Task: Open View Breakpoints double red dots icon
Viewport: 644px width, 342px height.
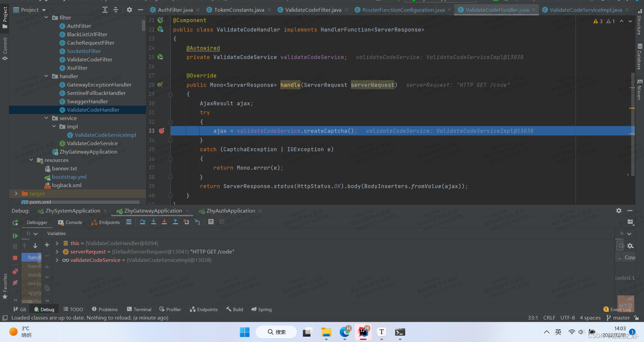Action: (x=15, y=271)
